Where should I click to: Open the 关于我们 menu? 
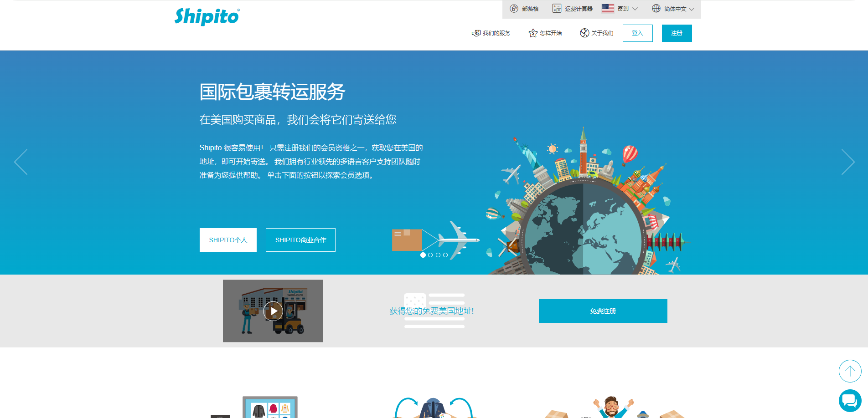pos(597,33)
